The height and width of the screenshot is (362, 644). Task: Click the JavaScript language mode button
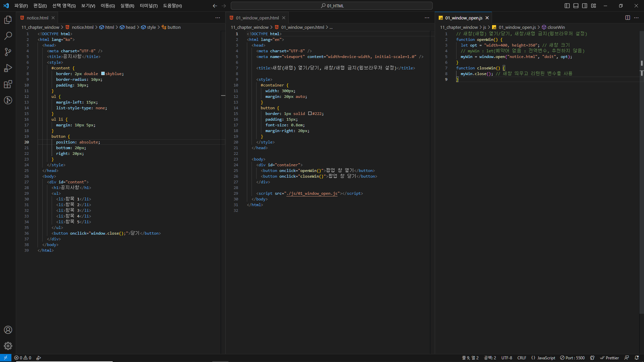click(x=546, y=358)
